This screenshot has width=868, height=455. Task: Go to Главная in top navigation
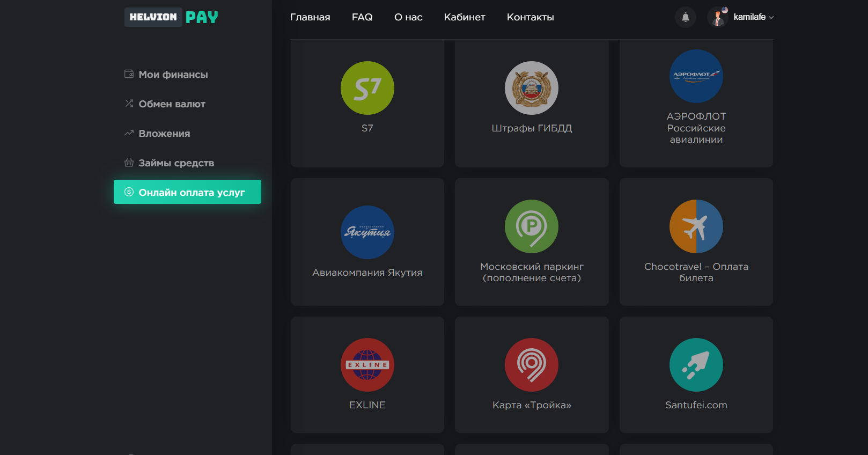(x=310, y=17)
